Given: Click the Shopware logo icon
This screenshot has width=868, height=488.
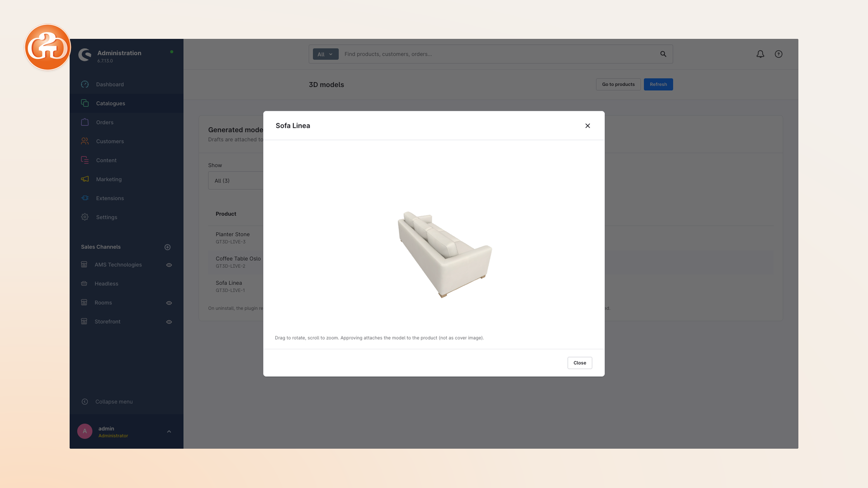Looking at the screenshot, I should 85,55.
